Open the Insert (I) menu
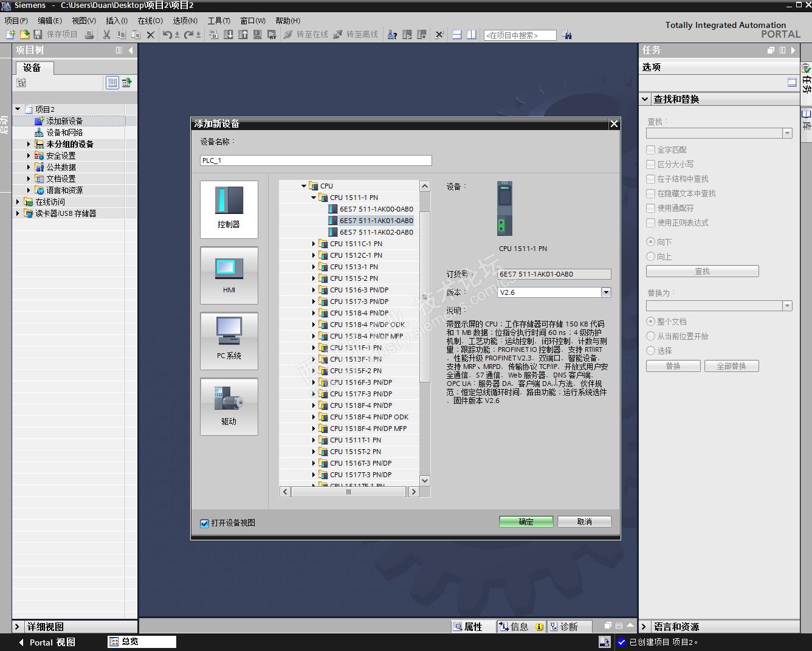 point(117,21)
